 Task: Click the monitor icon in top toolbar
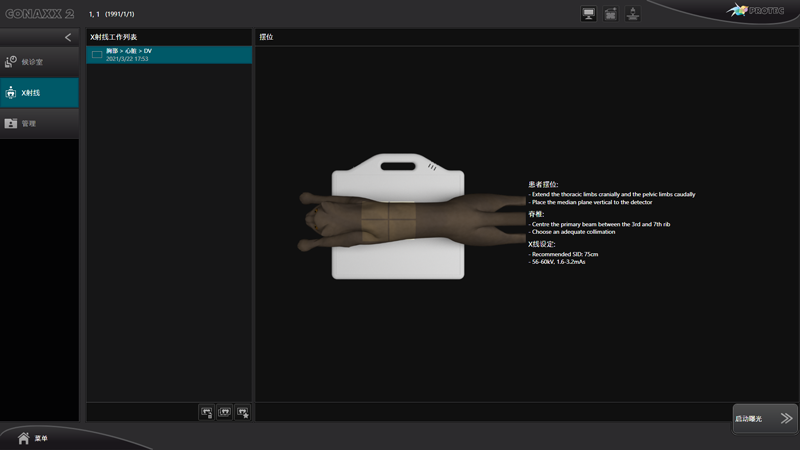coord(589,14)
